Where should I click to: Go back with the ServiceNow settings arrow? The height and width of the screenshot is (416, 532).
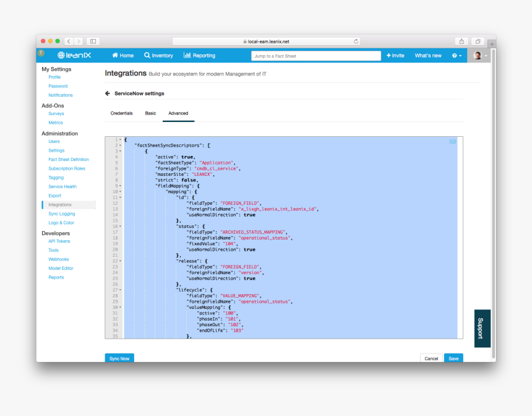[x=108, y=93]
